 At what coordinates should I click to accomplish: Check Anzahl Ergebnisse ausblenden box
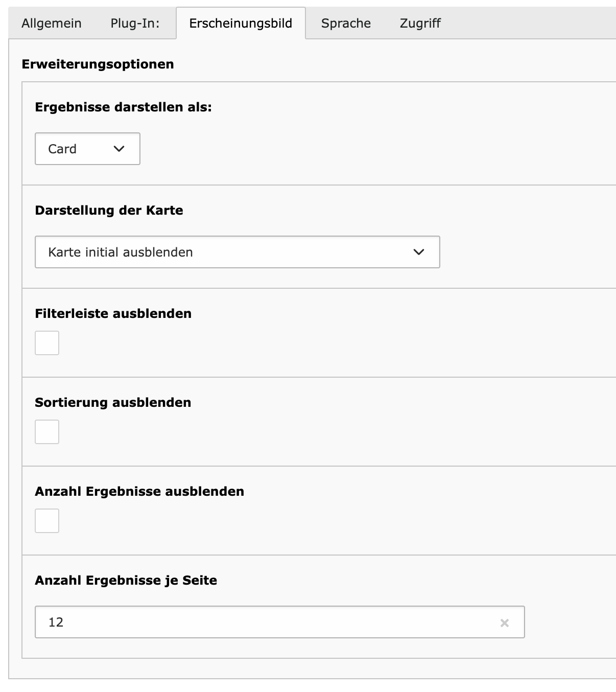point(47,521)
